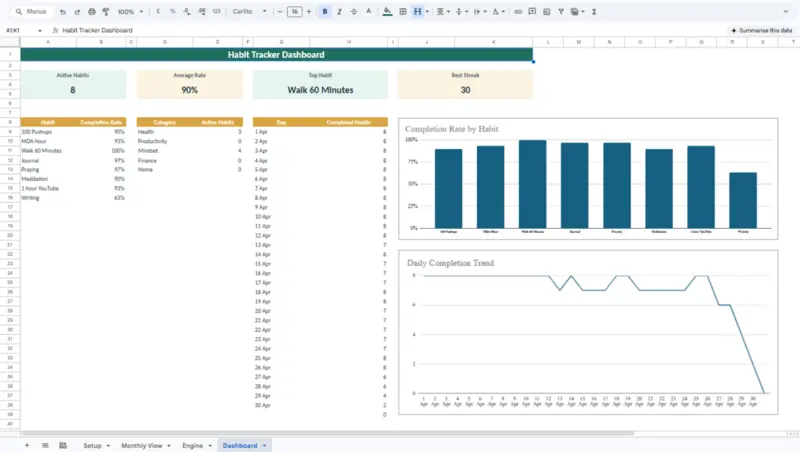800x452 pixels.
Task: Click the Undo icon
Action: tap(62, 12)
